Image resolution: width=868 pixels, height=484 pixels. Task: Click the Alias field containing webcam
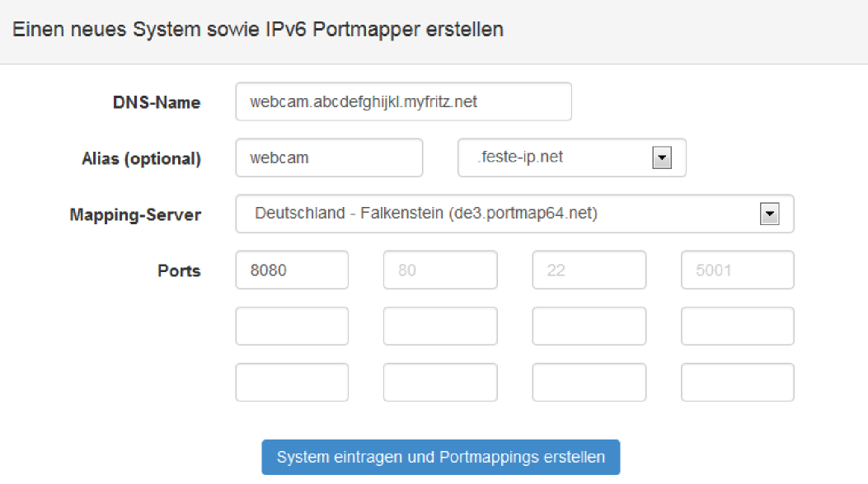[x=328, y=157]
